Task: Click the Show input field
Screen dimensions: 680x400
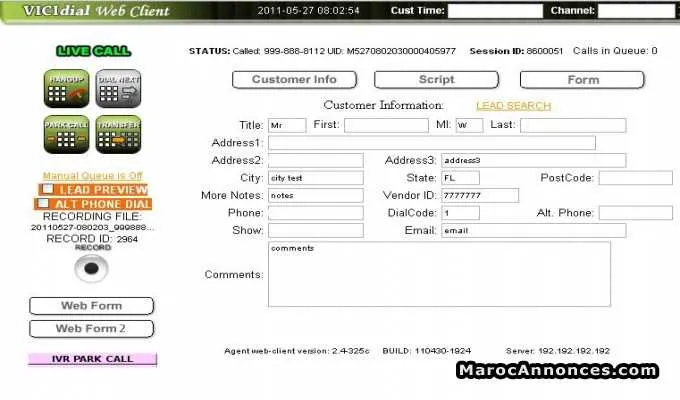Action: (316, 230)
